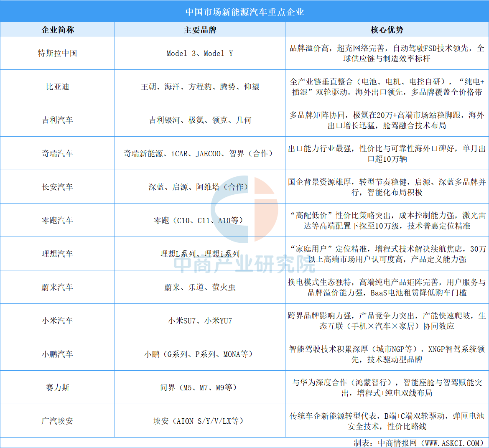This screenshot has width=489, height=448.
Task: Select the advantage text starting 传统车企新能源转型代表
Action: pyautogui.click(x=387, y=421)
